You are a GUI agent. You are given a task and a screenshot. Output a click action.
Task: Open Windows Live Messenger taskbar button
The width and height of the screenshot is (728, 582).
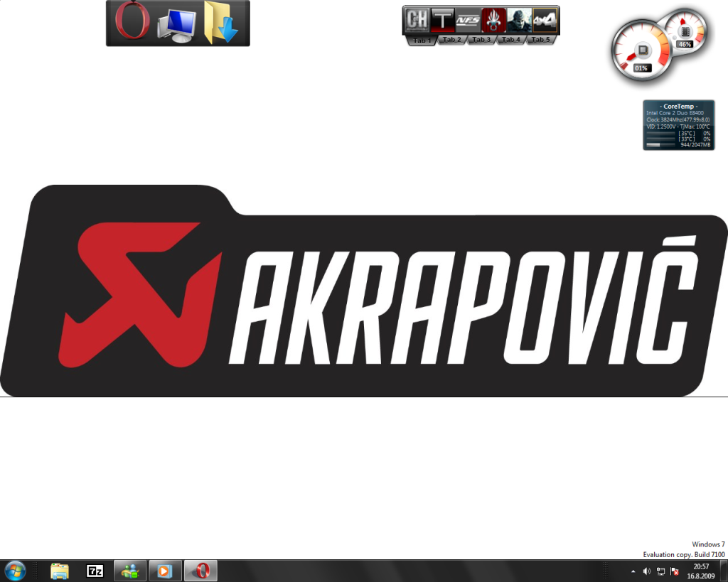pyautogui.click(x=130, y=571)
